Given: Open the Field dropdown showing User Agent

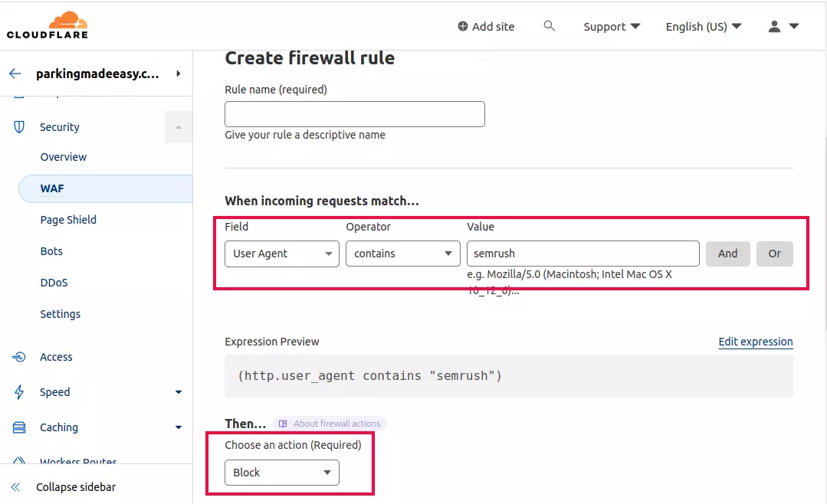Looking at the screenshot, I should click(281, 254).
